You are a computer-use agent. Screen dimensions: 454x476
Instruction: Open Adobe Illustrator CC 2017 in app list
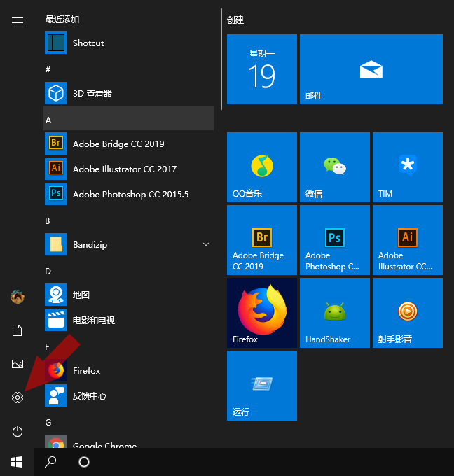(128, 169)
